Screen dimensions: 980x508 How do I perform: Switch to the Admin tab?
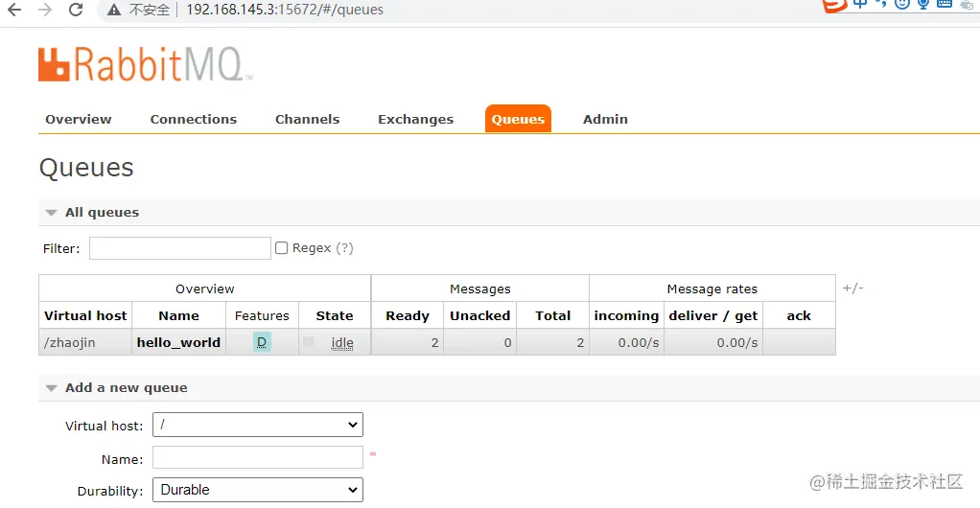(x=606, y=120)
